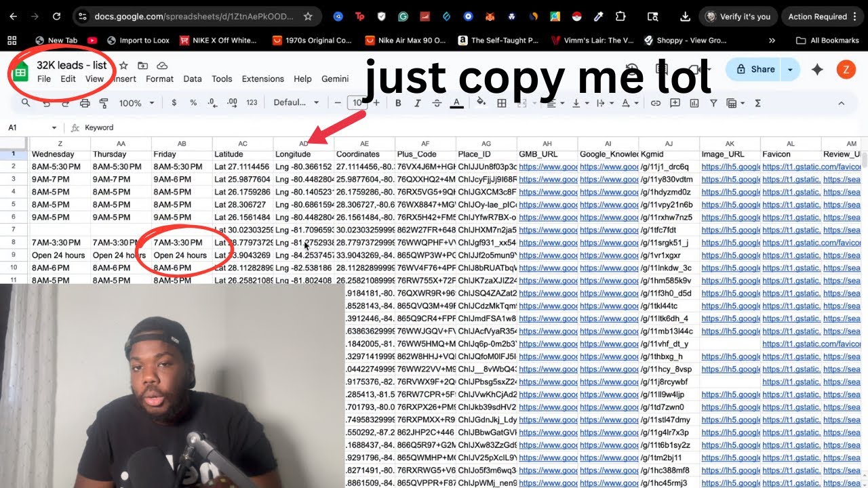The width and height of the screenshot is (868, 488).
Task: Reload the page in Chrome
Action: pyautogui.click(x=56, y=16)
